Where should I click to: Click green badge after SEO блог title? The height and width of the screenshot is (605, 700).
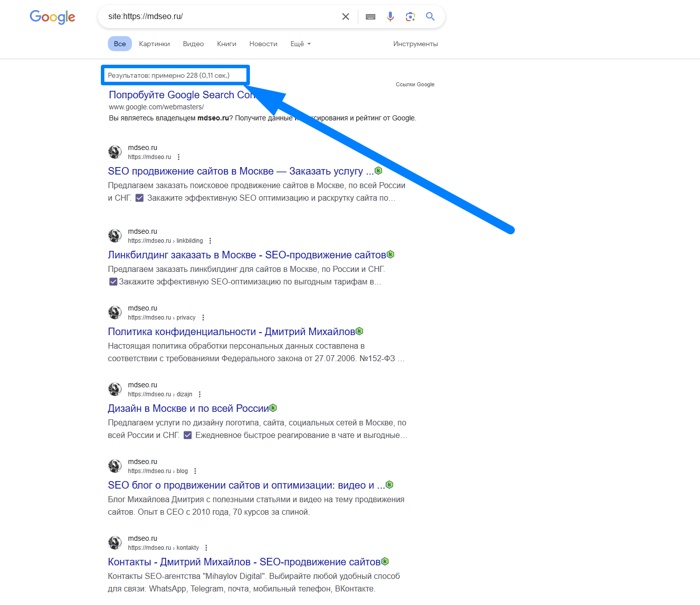point(389,485)
